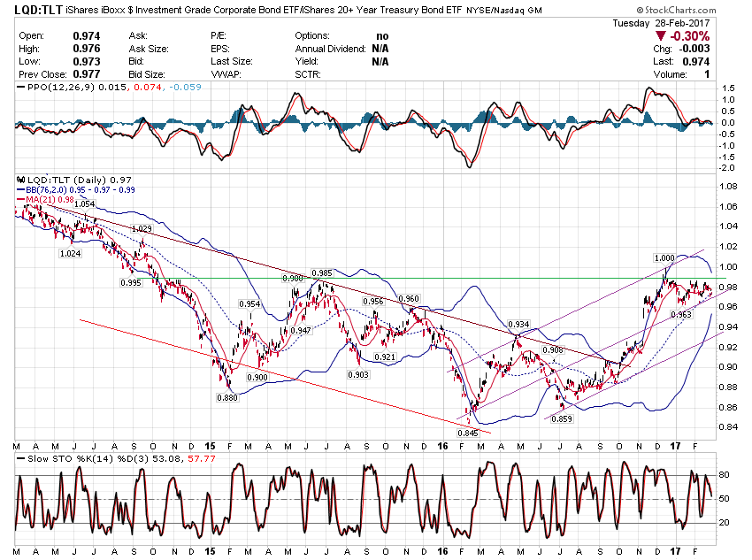The width and height of the screenshot is (752, 560).
Task: Click the Annual Dividend label
Action: pyautogui.click(x=331, y=49)
